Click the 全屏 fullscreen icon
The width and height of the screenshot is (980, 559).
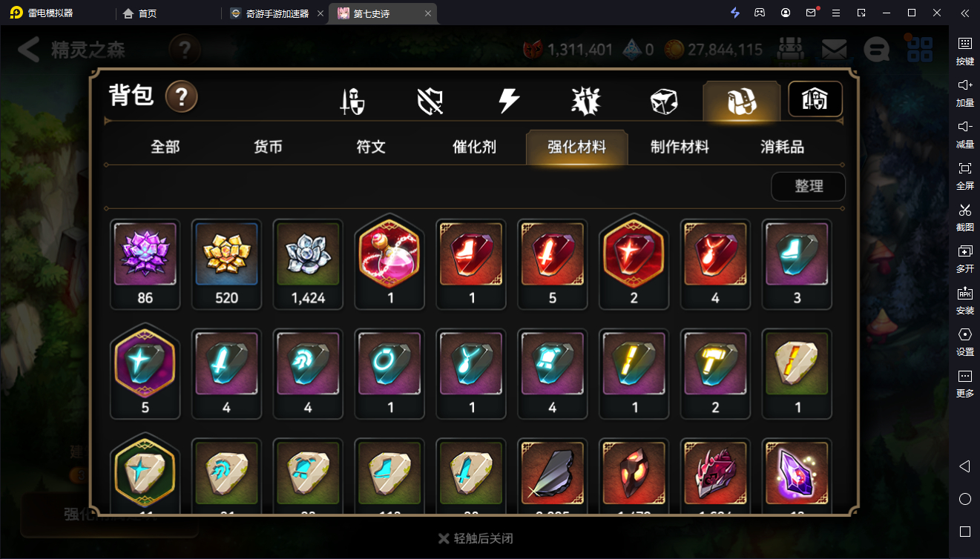click(964, 174)
